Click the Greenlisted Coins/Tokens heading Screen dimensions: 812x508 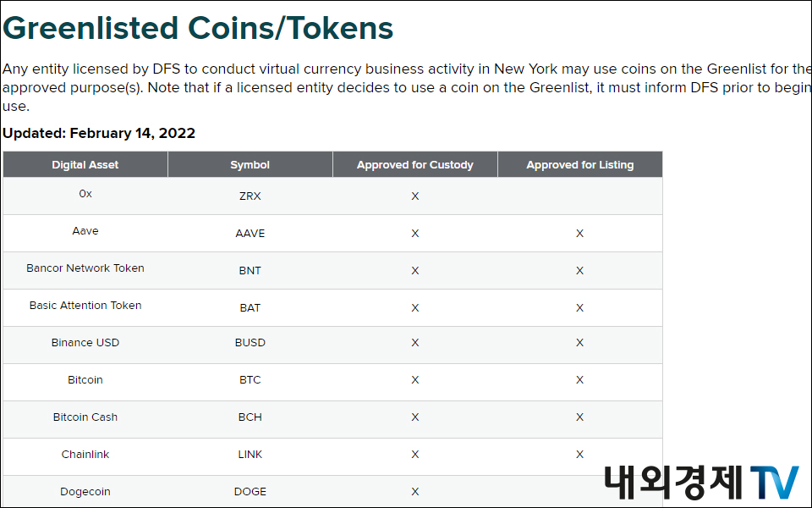[198, 28]
